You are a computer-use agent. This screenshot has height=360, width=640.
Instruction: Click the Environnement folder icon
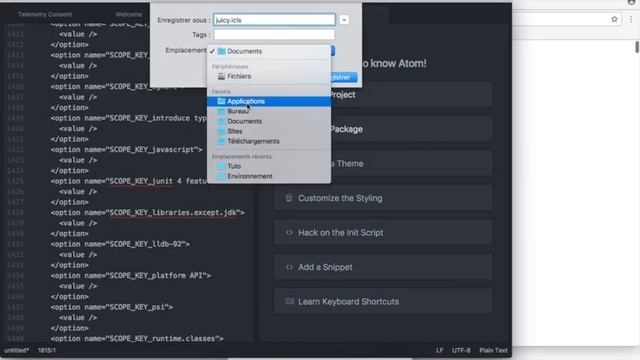(221, 176)
